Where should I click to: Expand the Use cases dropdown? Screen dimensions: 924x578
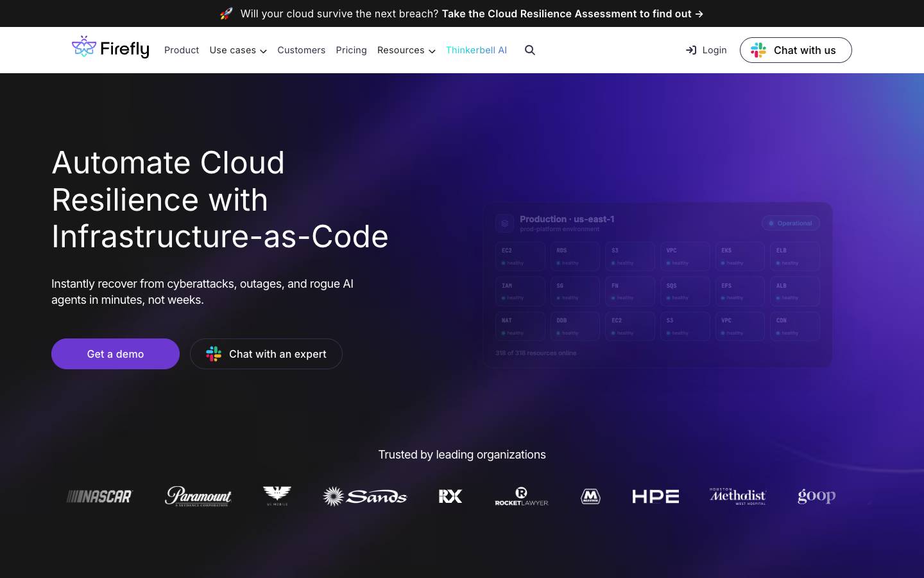(x=238, y=50)
